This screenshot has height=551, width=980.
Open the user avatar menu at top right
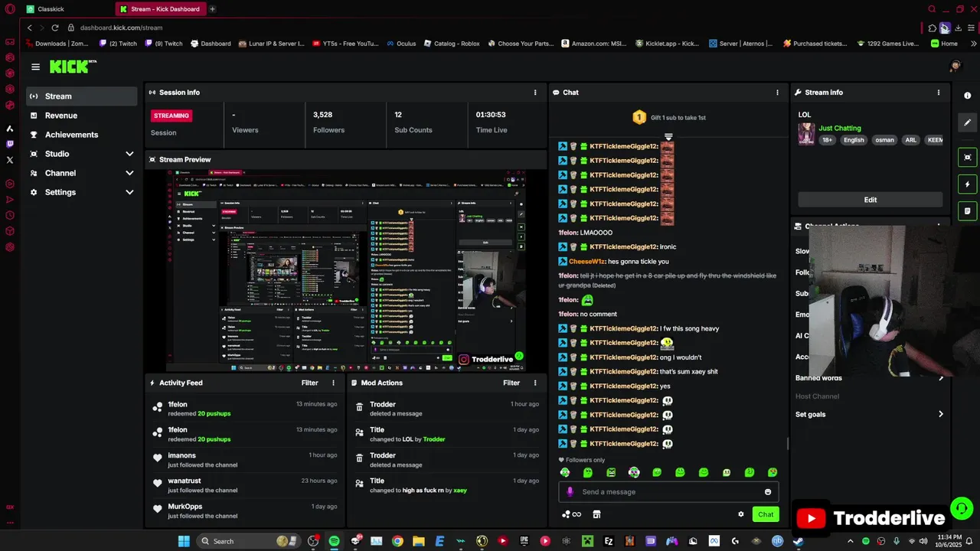click(955, 67)
